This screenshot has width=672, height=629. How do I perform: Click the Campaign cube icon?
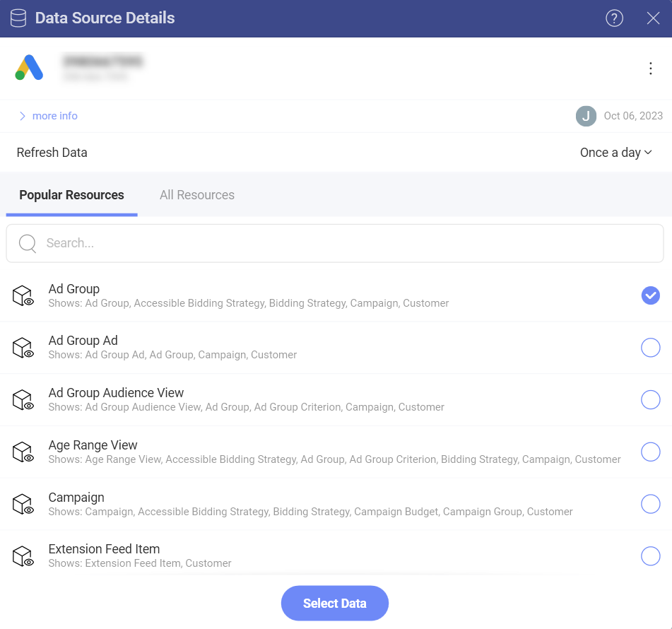coord(23,504)
